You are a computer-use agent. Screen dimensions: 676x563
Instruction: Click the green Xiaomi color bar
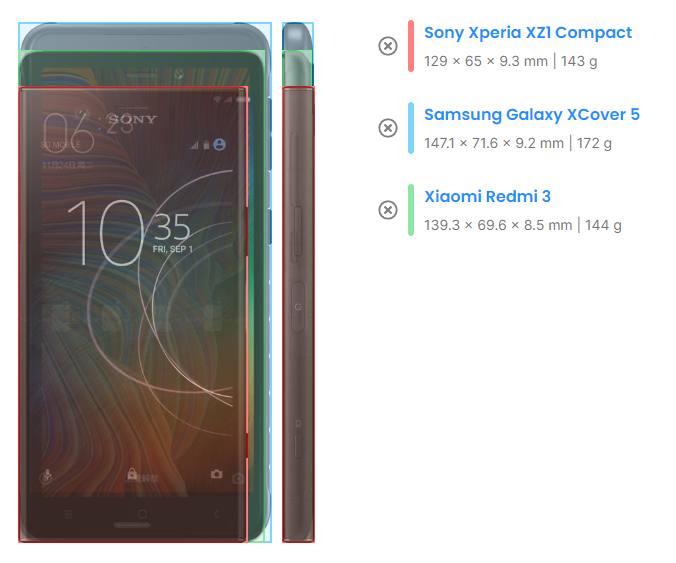tap(411, 210)
